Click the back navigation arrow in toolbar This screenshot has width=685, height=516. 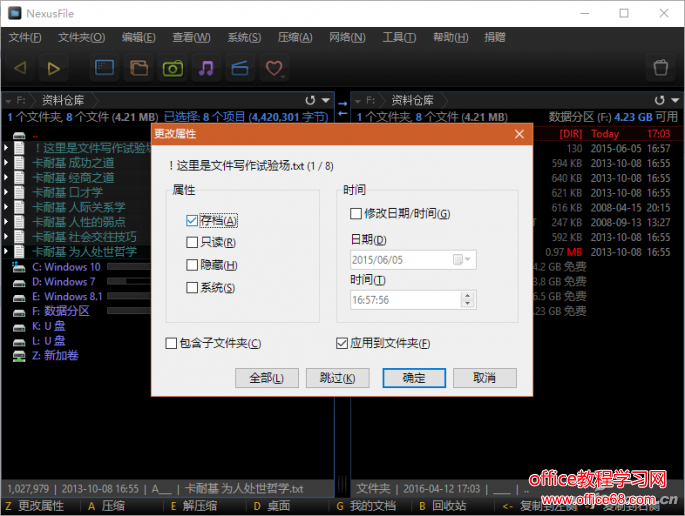[x=20, y=68]
